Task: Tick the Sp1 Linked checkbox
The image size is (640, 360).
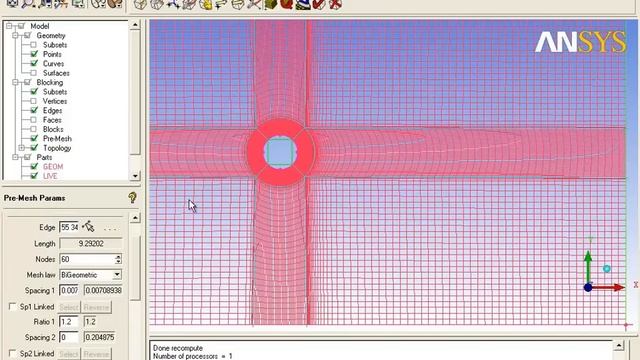Action: tap(13, 307)
